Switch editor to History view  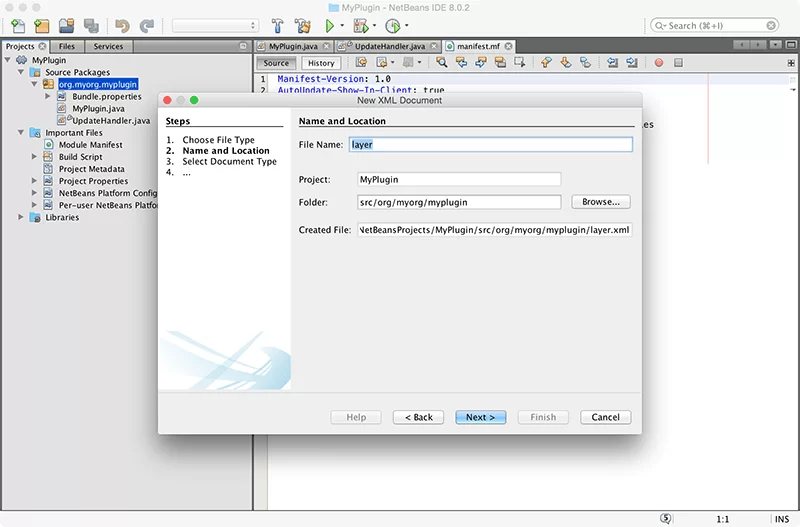[x=321, y=63]
